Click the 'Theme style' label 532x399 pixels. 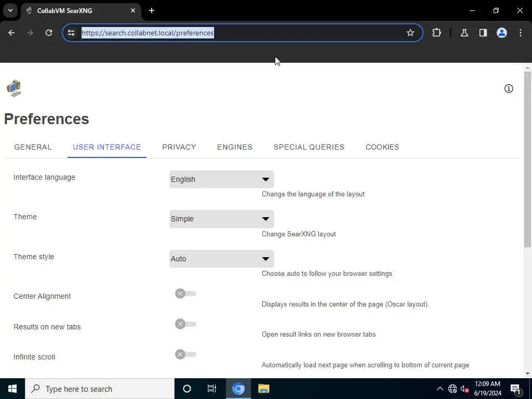point(34,257)
